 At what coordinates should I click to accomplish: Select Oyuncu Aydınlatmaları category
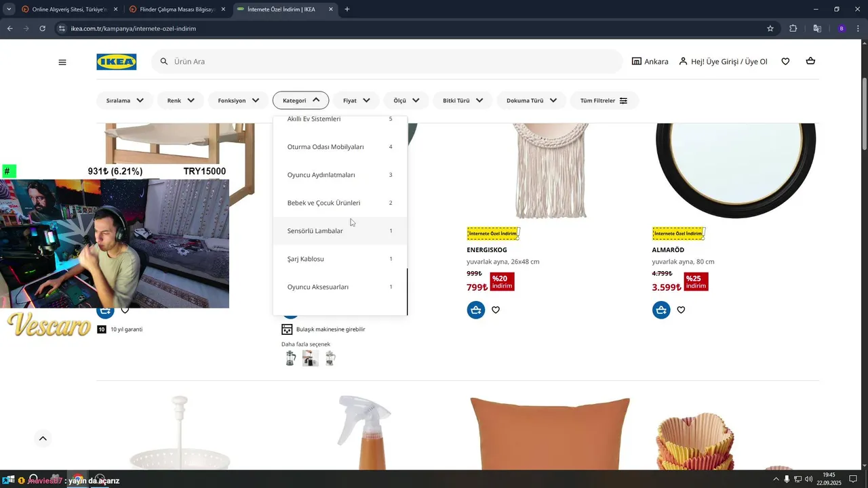[x=340, y=175]
